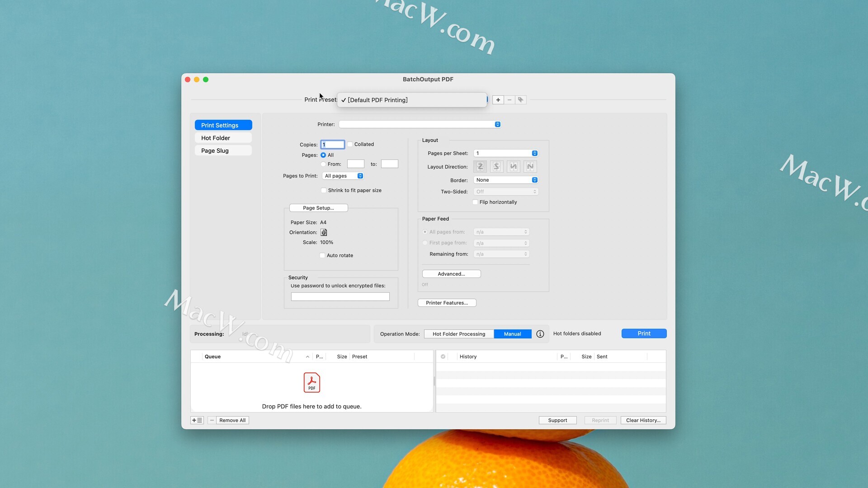This screenshot has width=868, height=488.
Task: Click the PDF file icon in queue
Action: pos(312,383)
